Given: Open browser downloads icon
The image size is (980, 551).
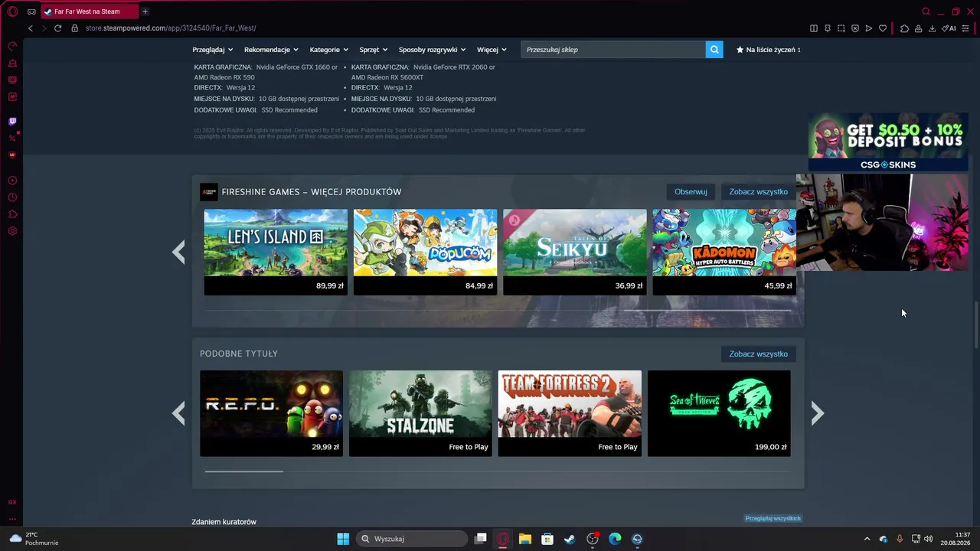Looking at the screenshot, I should [x=932, y=28].
